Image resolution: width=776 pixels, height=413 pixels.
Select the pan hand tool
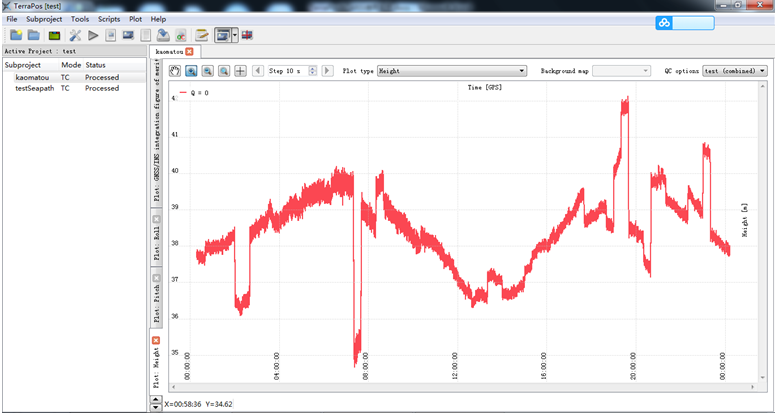(174, 71)
